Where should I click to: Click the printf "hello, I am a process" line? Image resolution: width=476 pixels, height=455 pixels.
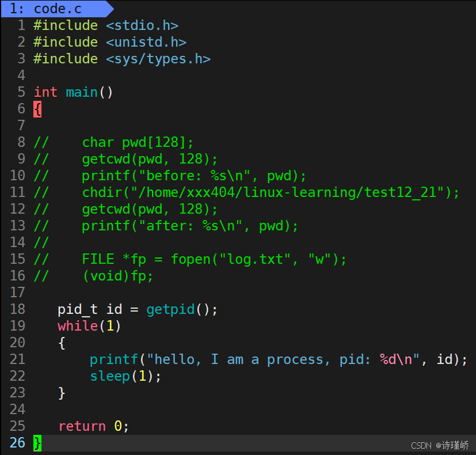click(279, 359)
